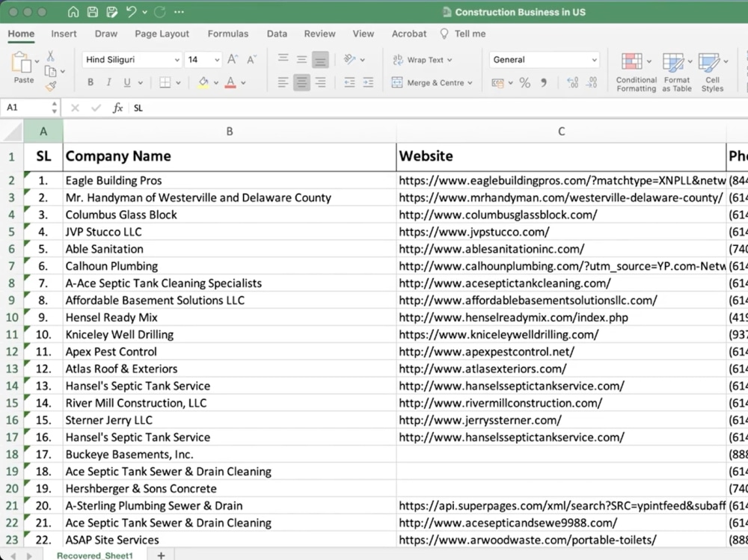The image size is (748, 560).
Task: Undo the last action
Action: (x=131, y=12)
